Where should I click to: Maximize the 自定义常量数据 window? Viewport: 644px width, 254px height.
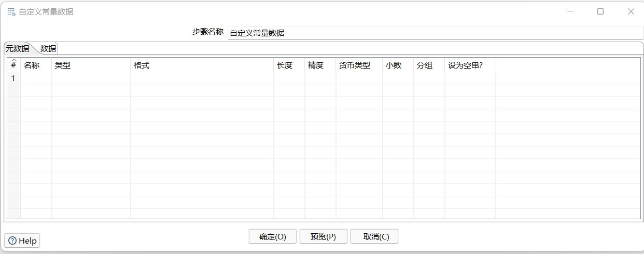pyautogui.click(x=600, y=11)
